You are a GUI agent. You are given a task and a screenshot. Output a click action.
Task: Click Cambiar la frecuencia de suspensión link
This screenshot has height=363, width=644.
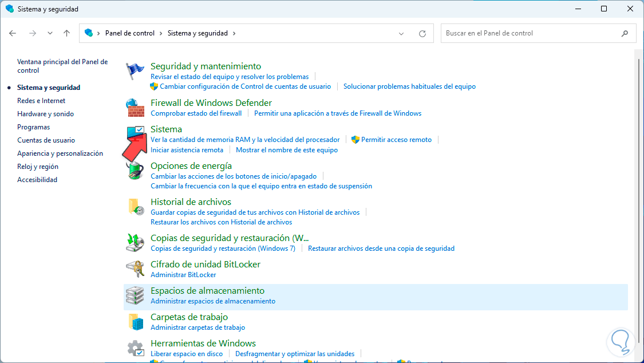(261, 186)
